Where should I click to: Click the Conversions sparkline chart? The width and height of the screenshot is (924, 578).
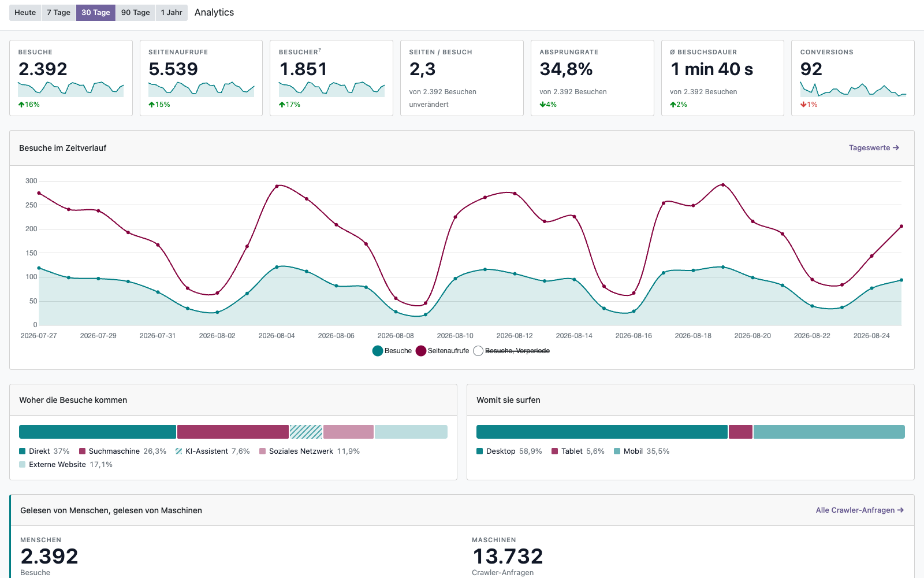tap(854, 89)
